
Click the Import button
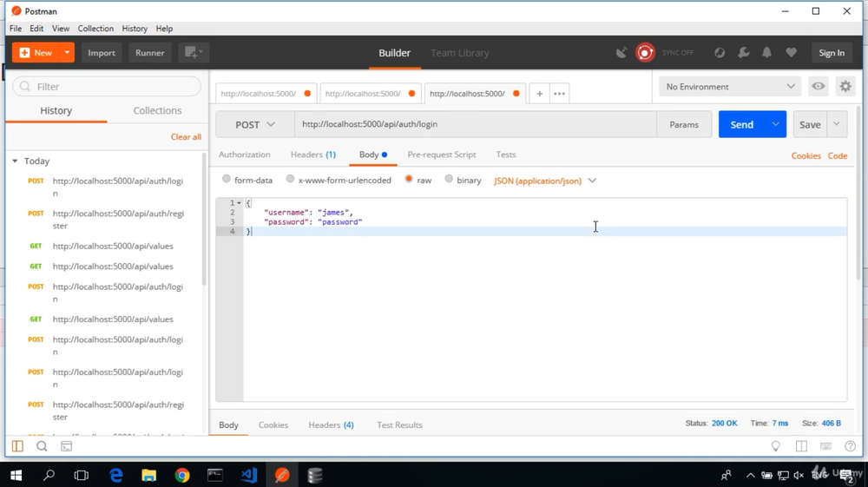coord(102,53)
